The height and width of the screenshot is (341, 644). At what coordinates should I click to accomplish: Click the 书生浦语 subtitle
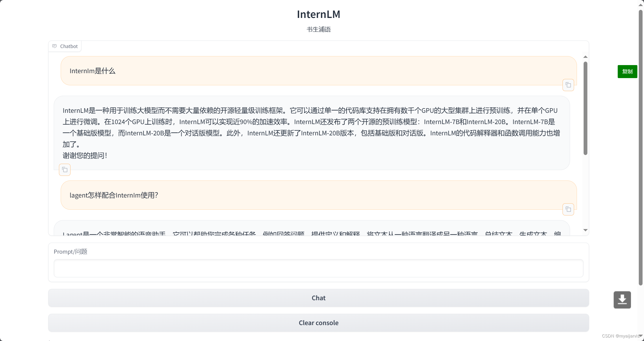click(x=318, y=30)
